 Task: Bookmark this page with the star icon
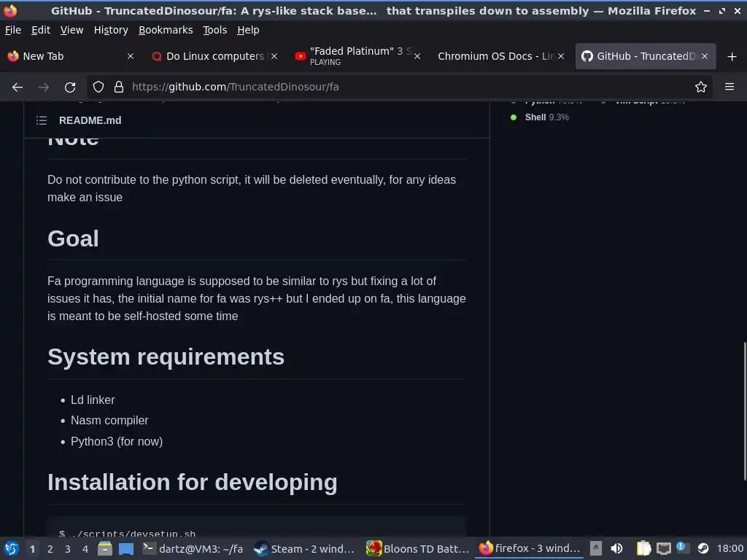click(701, 87)
